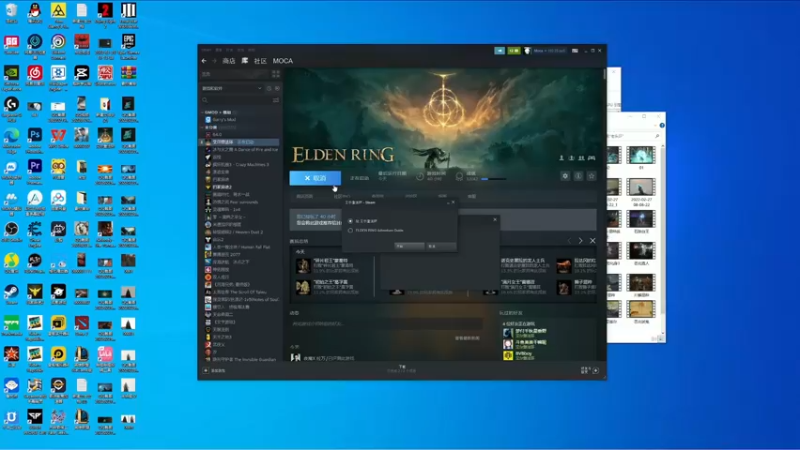The image size is (800, 450).
Task: Click the Steam library page scrollbar
Action: click(x=605, y=75)
